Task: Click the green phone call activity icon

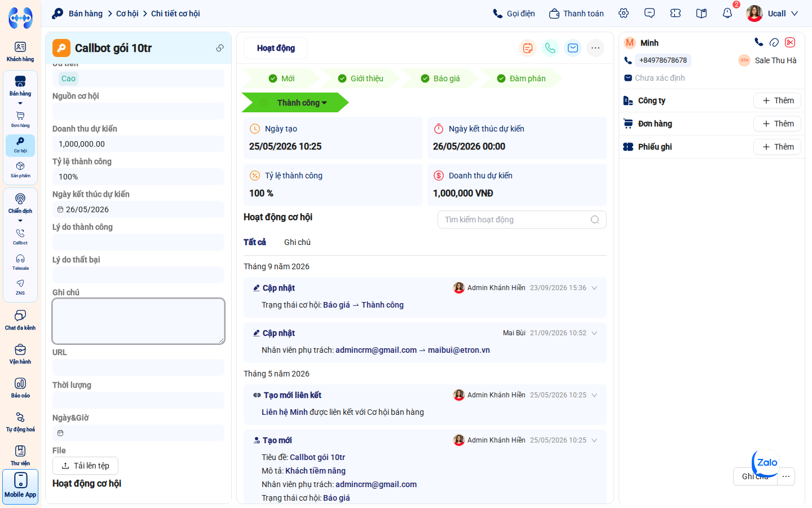Action: (x=550, y=48)
